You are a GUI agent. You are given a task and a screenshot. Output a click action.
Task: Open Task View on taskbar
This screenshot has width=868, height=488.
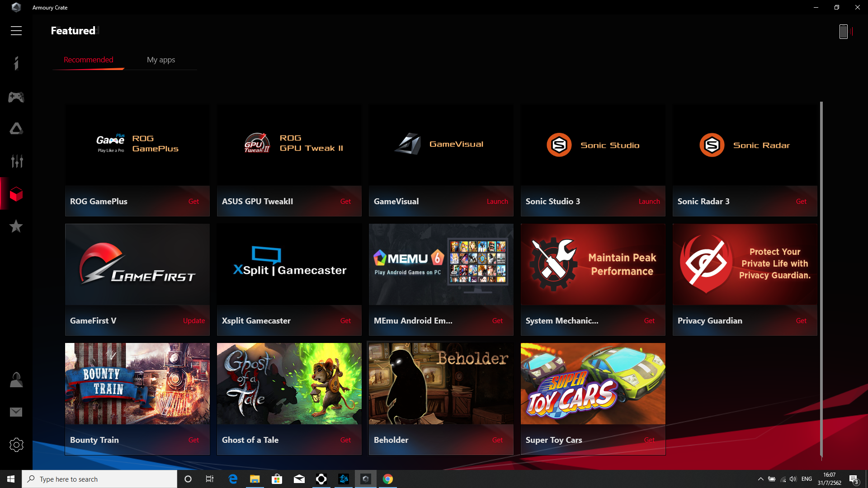click(210, 479)
